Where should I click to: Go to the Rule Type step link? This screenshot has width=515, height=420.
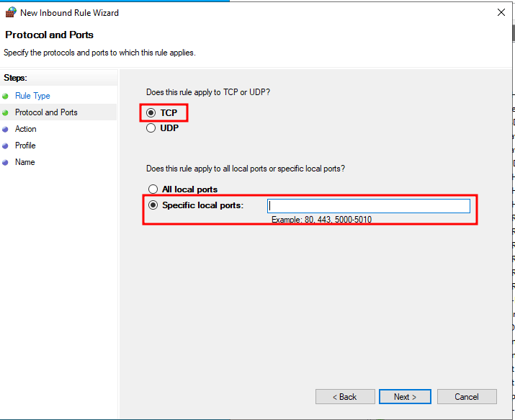pyautogui.click(x=32, y=96)
